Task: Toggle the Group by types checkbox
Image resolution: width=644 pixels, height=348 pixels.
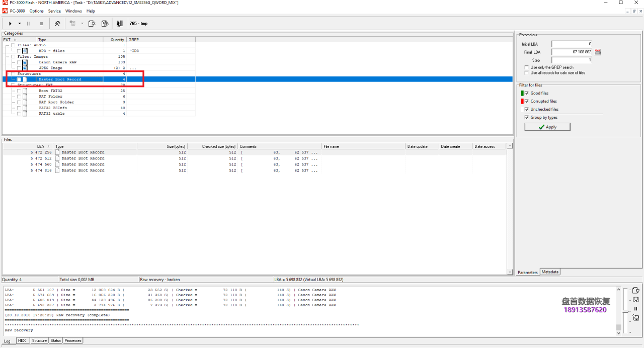Action: [527, 117]
